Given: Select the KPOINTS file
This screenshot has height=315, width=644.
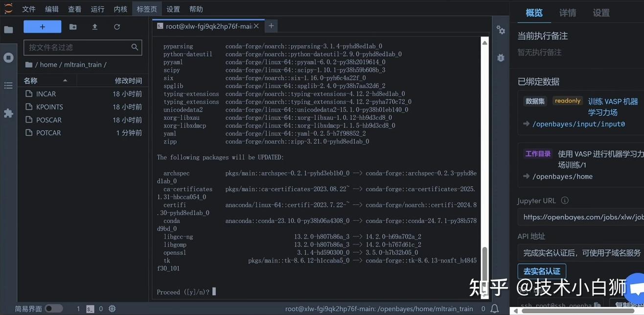Looking at the screenshot, I should [x=83, y=107].
